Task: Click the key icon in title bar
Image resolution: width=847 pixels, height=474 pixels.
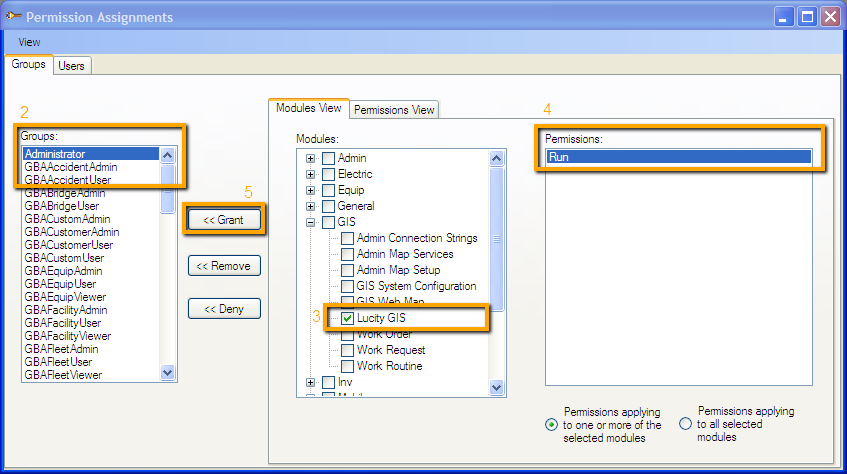Action: (x=14, y=16)
